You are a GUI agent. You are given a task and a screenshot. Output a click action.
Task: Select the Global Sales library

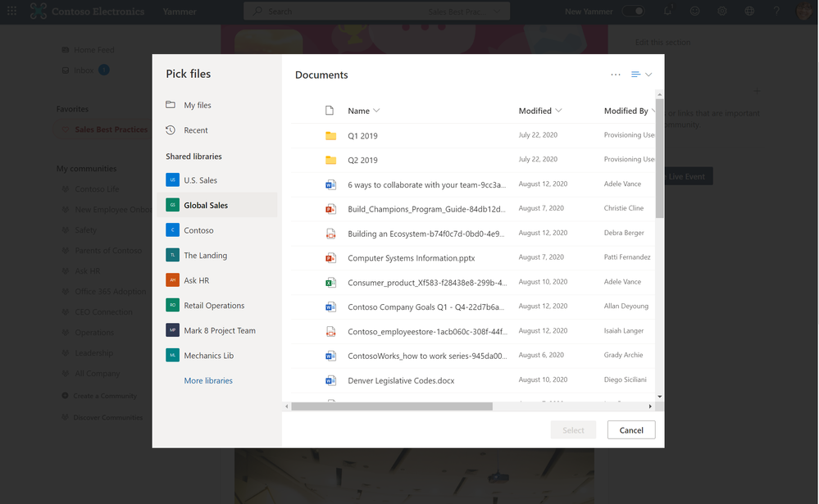click(216, 205)
